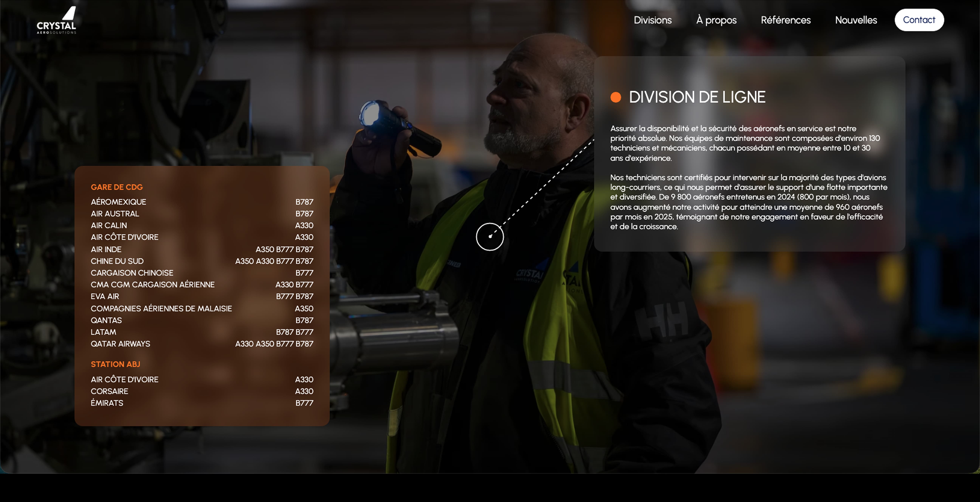Click A350 B777 B787 aircraft for Air Inde
980x502 pixels.
pyautogui.click(x=285, y=249)
